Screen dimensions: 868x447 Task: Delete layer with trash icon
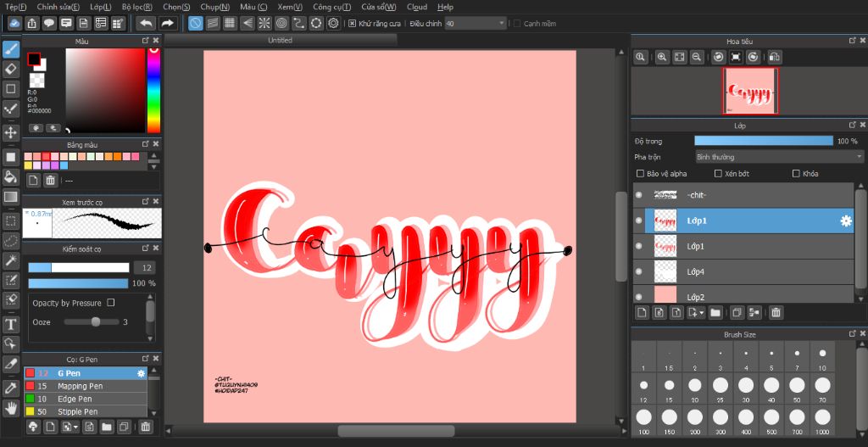pos(776,312)
